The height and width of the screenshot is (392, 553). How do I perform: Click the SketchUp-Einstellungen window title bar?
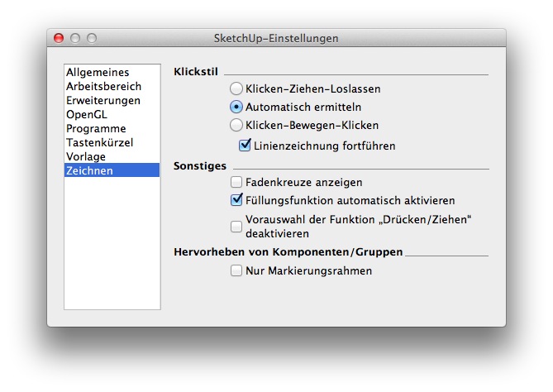pyautogui.click(x=276, y=38)
